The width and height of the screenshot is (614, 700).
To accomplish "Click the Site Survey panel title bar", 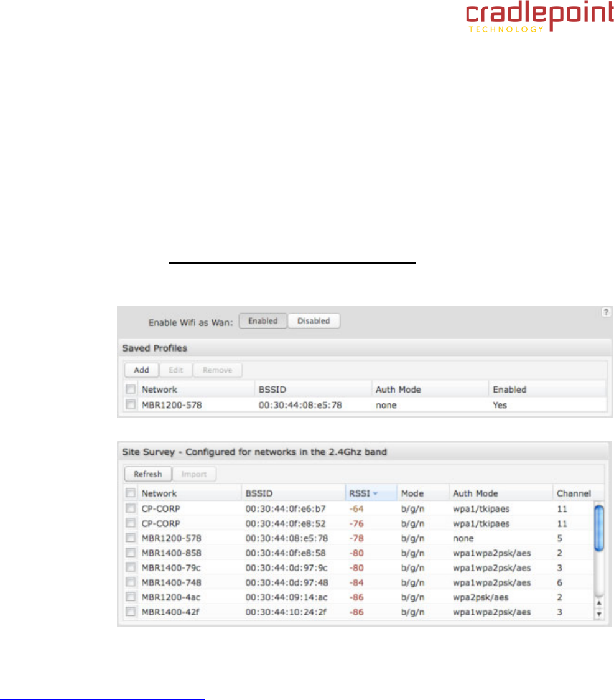I will [x=364, y=452].
